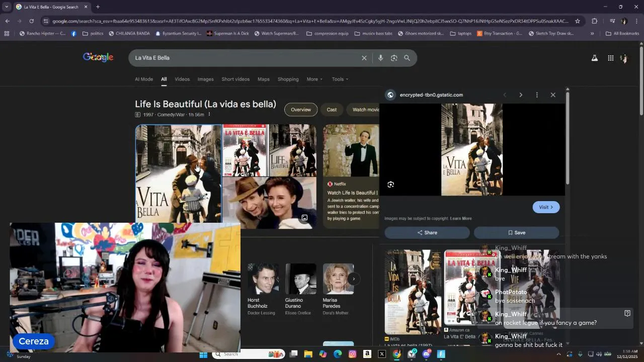644x362 pixels.
Task: Open the compression equip bookmarks folder
Action: (x=327, y=34)
